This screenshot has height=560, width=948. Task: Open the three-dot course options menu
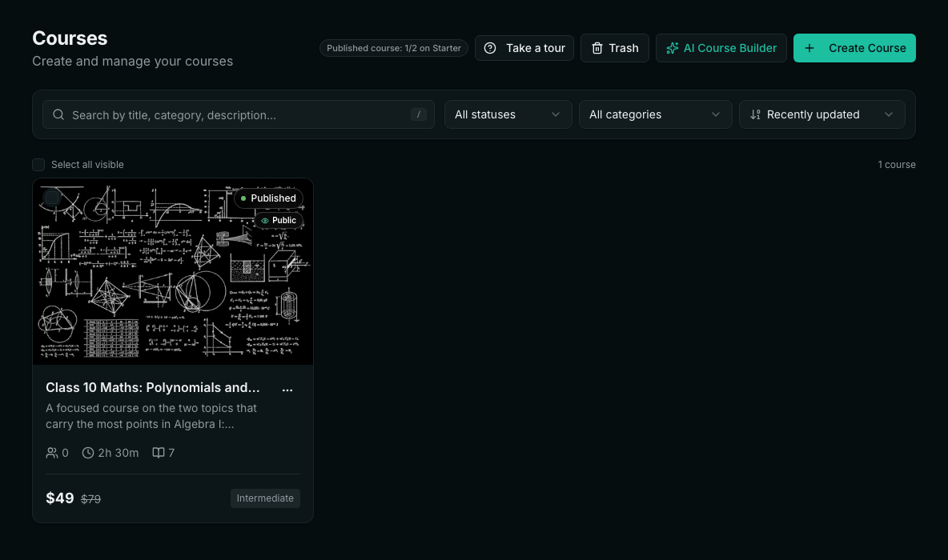pos(287,390)
